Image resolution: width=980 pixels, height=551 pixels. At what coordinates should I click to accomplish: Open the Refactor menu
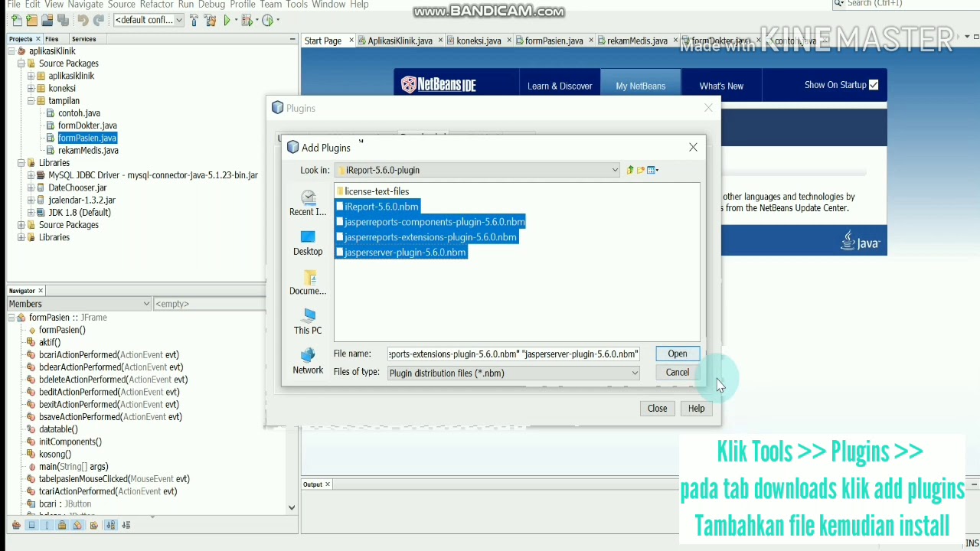point(156,5)
